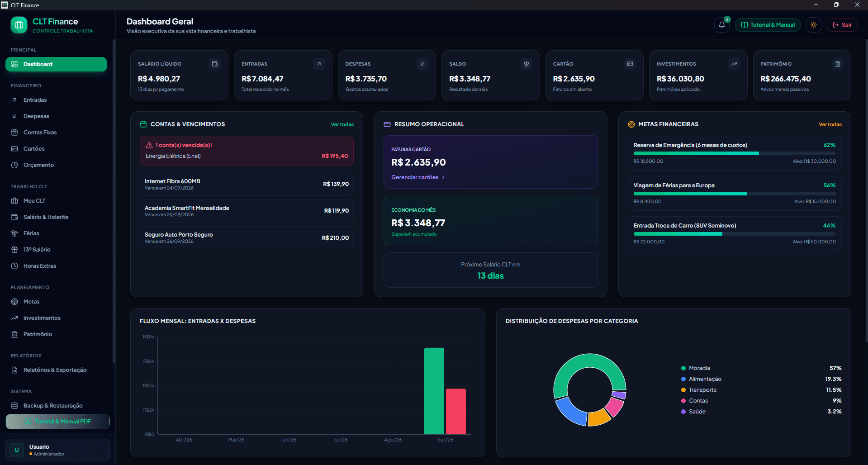Open Orçamento in the sidebar

[x=56, y=165]
